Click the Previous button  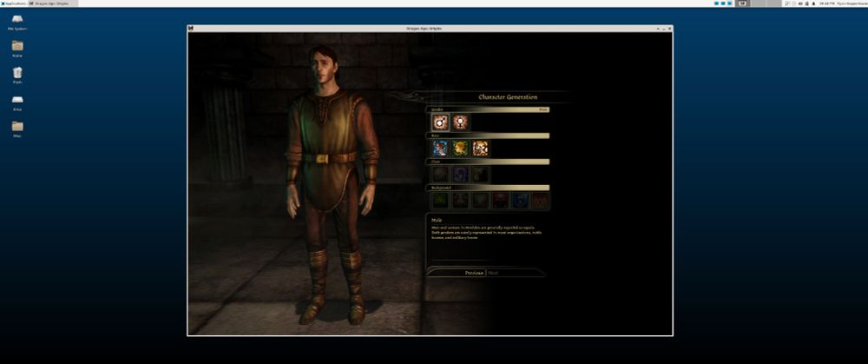[x=474, y=273]
